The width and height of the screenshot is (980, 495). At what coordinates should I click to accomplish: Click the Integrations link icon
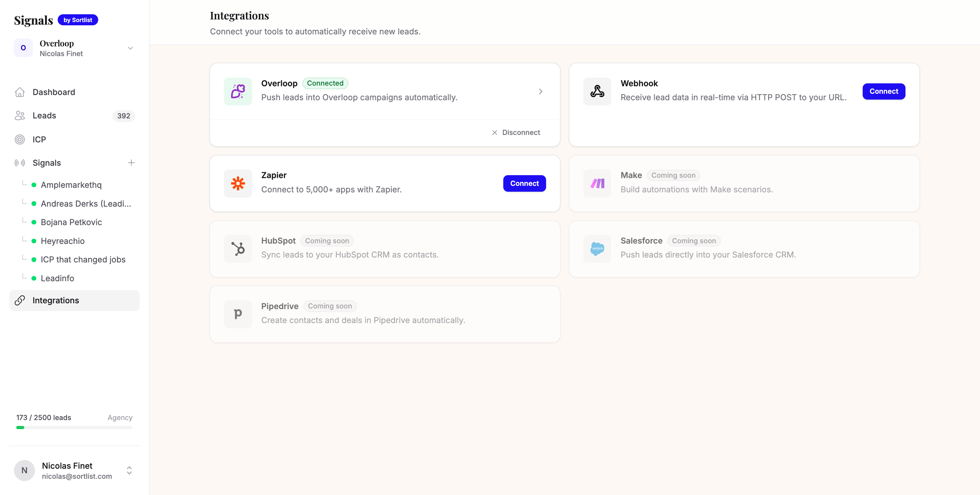20,300
